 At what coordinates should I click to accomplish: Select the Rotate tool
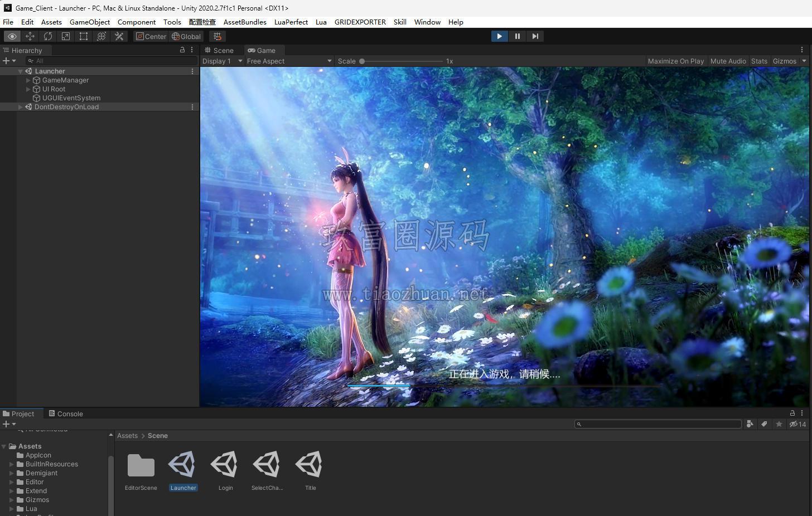click(48, 36)
